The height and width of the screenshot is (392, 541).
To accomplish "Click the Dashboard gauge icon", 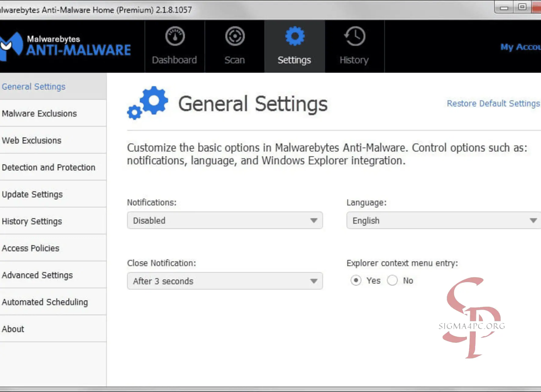I will [x=175, y=36].
